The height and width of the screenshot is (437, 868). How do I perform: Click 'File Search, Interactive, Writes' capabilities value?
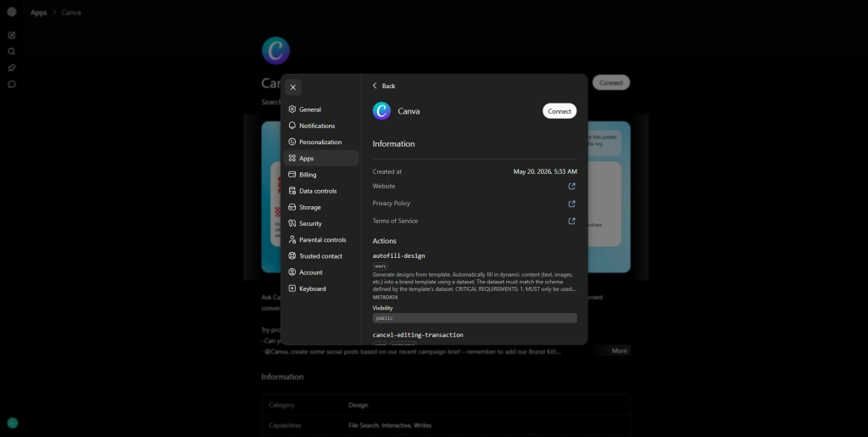[390, 425]
